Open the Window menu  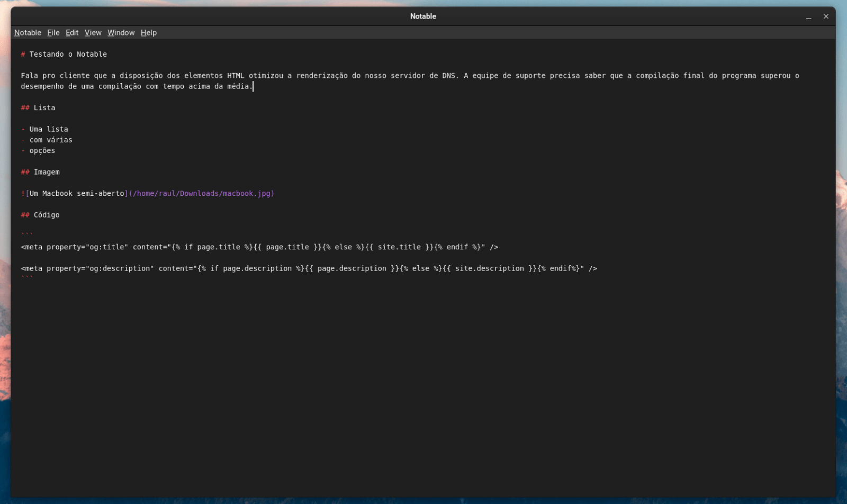121,32
